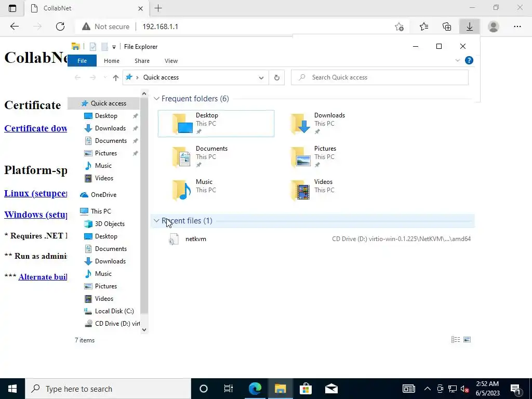Select Videos folder tile in Frequent folders

pyautogui.click(x=334, y=190)
